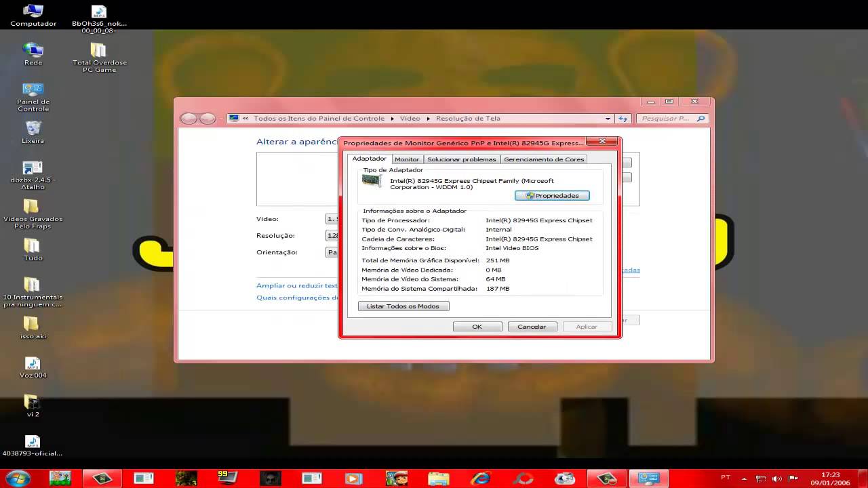Open the address bar history dropdown arrow
Image resolution: width=868 pixels, height=488 pixels.
(x=608, y=119)
